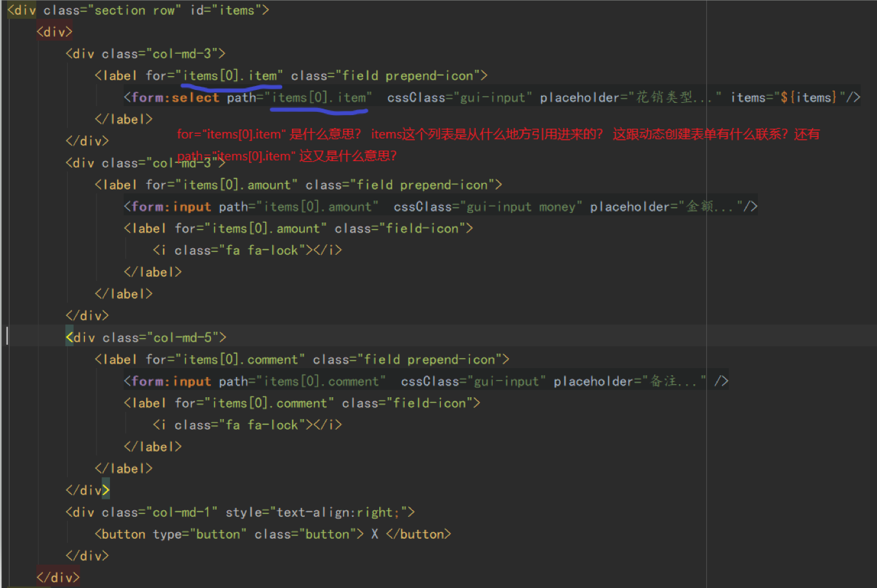The width and height of the screenshot is (877, 588).
Task: Click the "col-md-1" class value
Action: click(182, 512)
